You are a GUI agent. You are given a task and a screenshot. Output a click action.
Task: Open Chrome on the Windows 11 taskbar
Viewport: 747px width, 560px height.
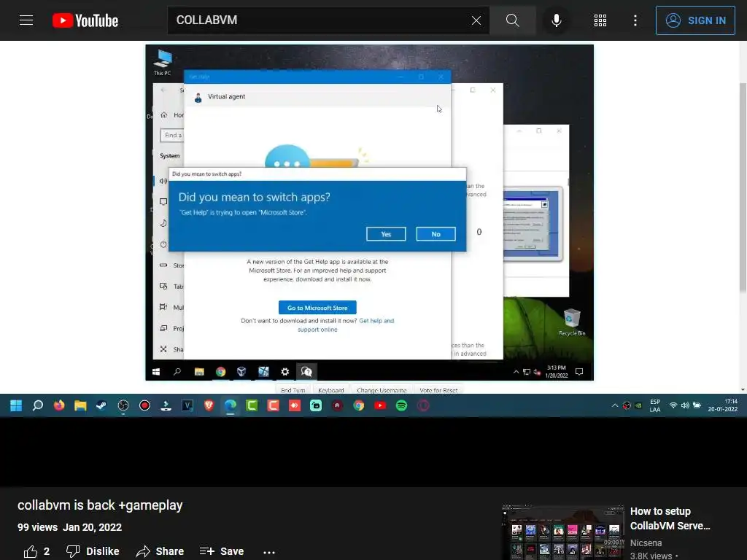[x=359, y=405]
